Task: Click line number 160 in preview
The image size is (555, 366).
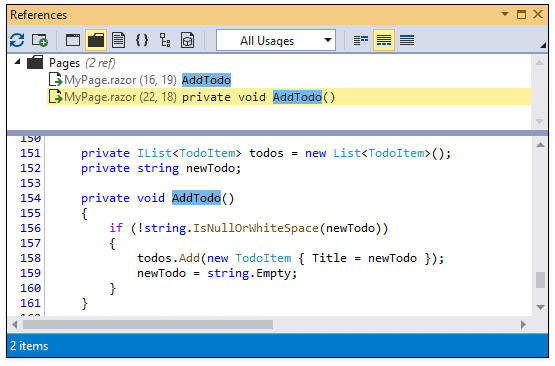Action: click(30, 288)
